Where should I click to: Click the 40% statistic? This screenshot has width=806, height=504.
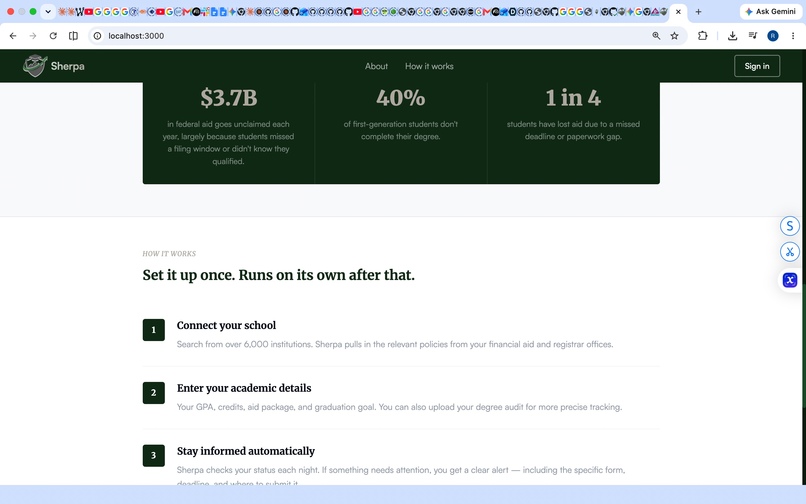400,97
